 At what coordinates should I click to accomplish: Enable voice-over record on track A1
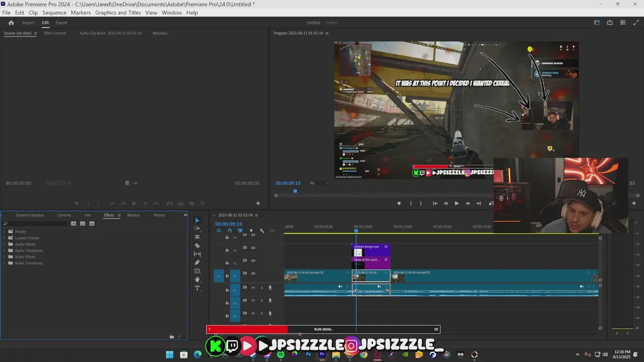270,288
